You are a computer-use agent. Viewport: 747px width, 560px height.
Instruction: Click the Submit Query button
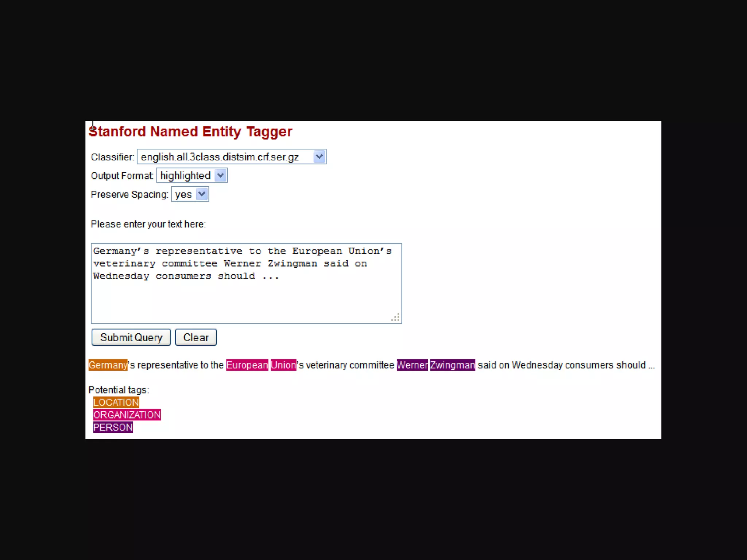[x=131, y=338]
